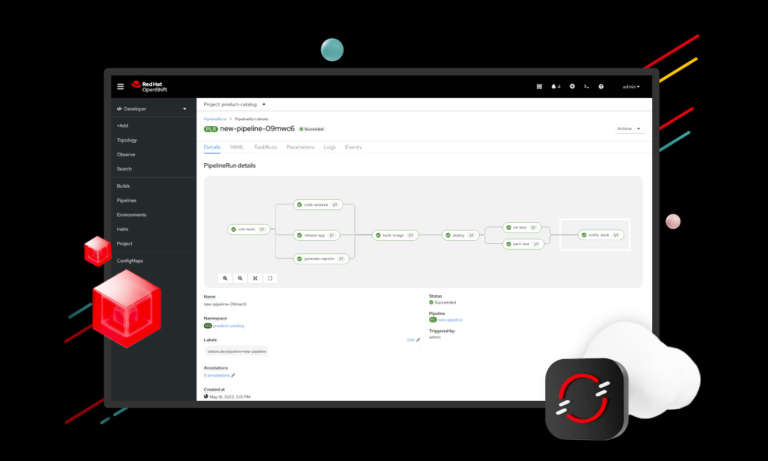Open the help question mark icon
The height and width of the screenshot is (461, 768).
point(601,87)
